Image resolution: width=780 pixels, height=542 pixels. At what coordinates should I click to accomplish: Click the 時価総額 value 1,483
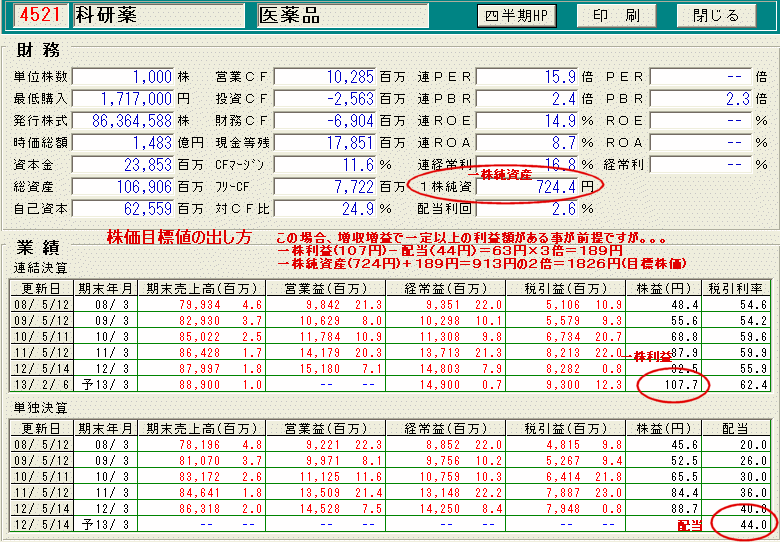point(123,143)
